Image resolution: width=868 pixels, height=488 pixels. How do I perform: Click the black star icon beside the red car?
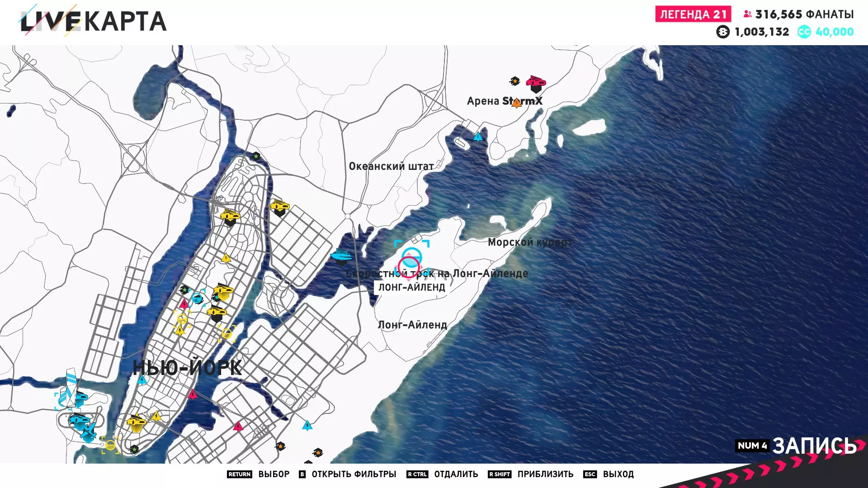[514, 81]
